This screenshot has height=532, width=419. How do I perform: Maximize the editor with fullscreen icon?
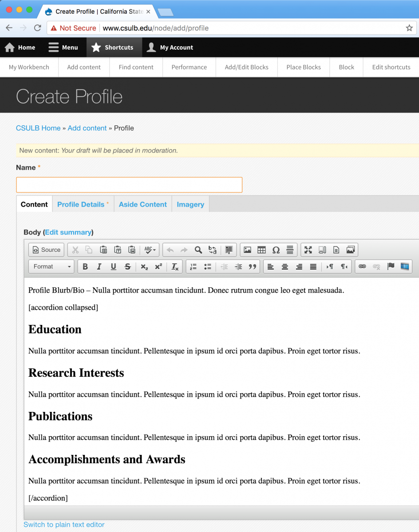tap(308, 250)
